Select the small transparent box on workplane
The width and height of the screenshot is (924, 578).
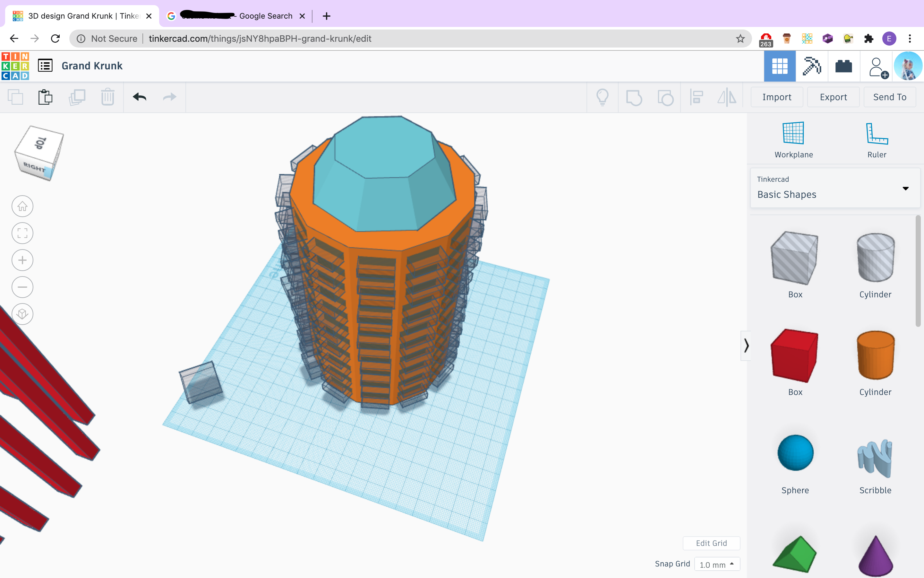coord(201,382)
